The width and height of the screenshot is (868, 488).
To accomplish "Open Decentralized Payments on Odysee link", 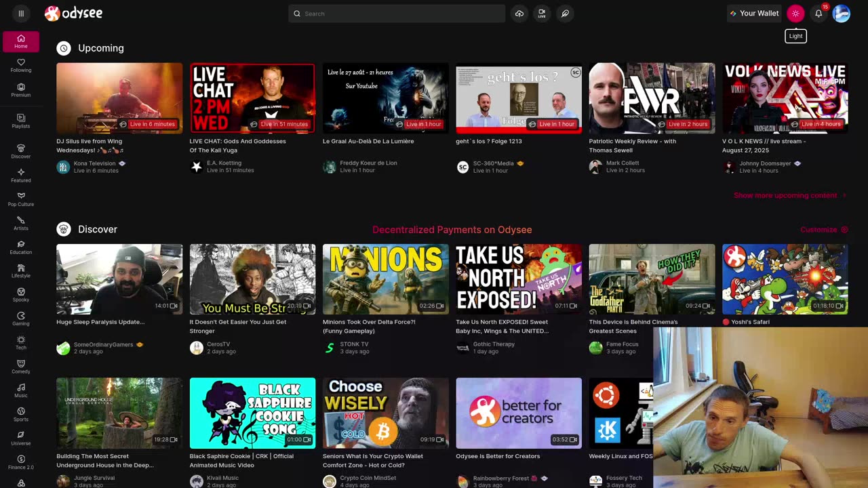I will [x=452, y=230].
